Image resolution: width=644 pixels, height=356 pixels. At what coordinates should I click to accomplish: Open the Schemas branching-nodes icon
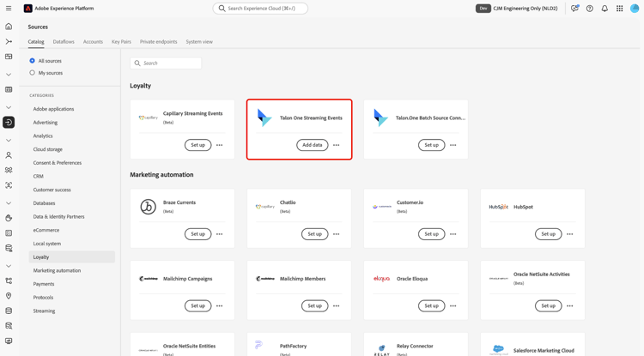tap(9, 281)
